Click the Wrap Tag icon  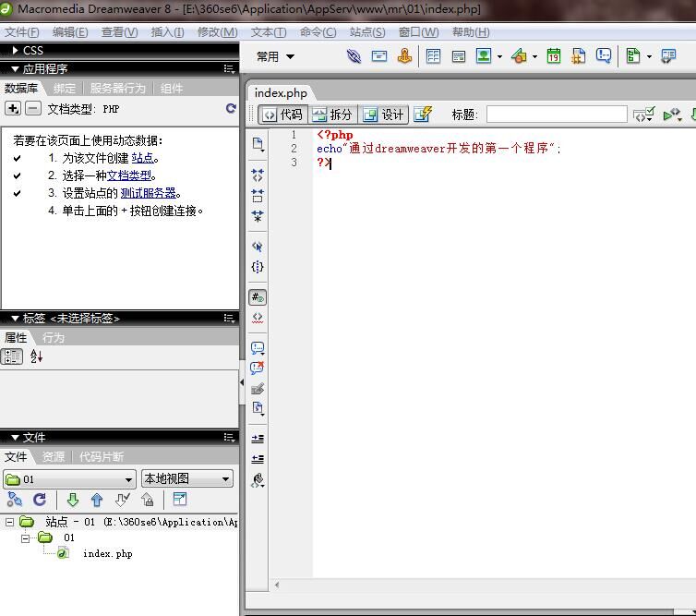point(258,389)
